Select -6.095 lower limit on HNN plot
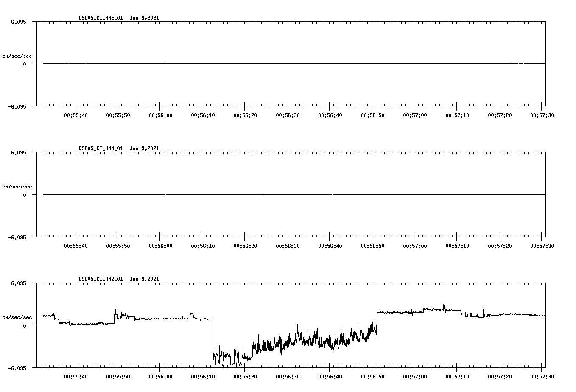The height and width of the screenshot is (392, 576). point(17,238)
